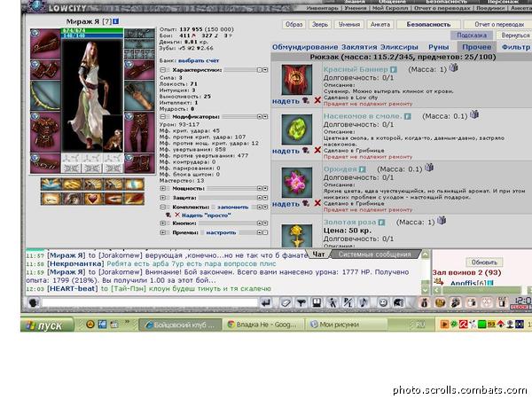This screenshot has height=399, width=532.
Task: Show the Руны backpack category
Action: 438,47
